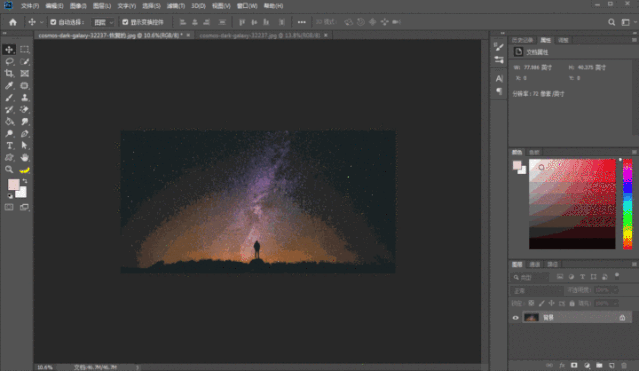This screenshot has height=371, width=639.
Task: Toggle pixel layer filter icon
Action: (x=560, y=277)
